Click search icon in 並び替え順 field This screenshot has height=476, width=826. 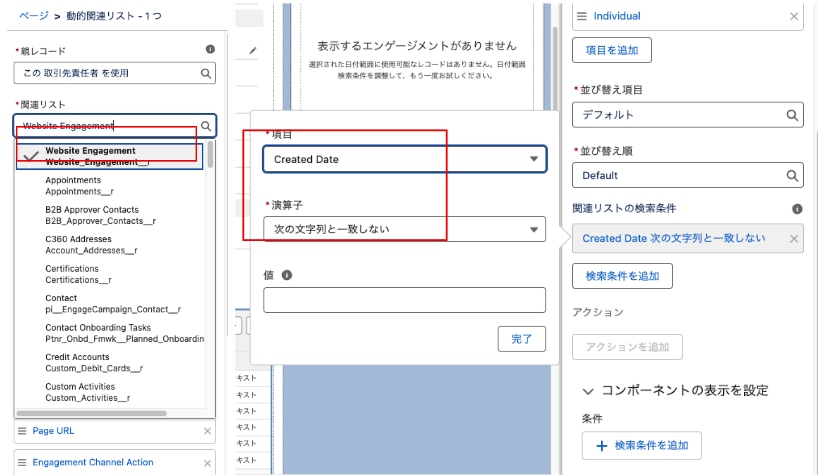(x=792, y=175)
